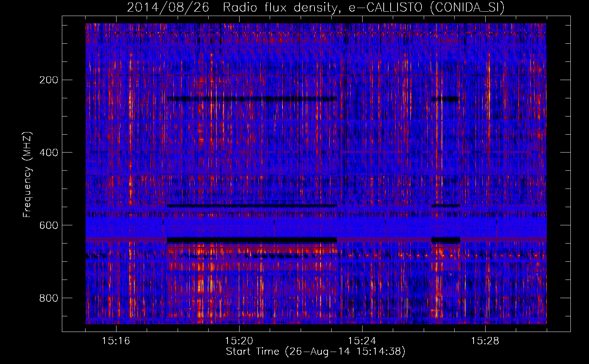Click the 600 frequency tick label

pos(48,225)
